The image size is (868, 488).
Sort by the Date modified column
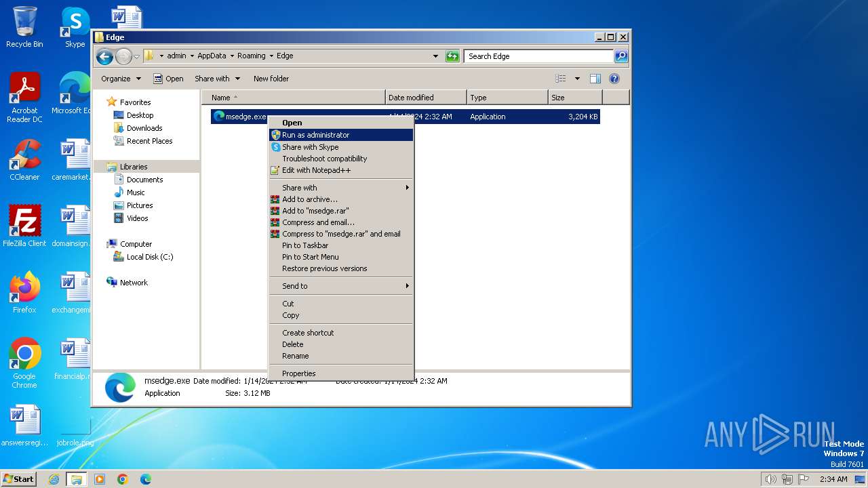click(426, 98)
